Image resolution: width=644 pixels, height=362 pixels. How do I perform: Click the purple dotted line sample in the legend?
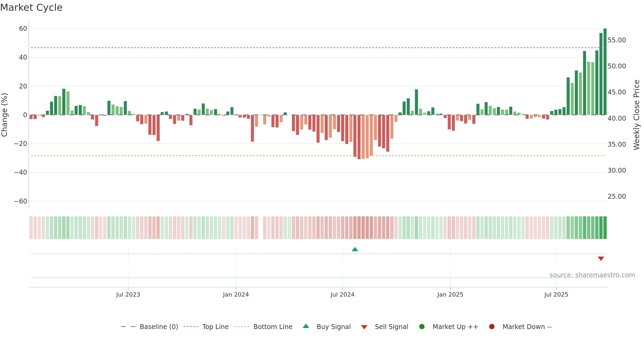coord(191,327)
